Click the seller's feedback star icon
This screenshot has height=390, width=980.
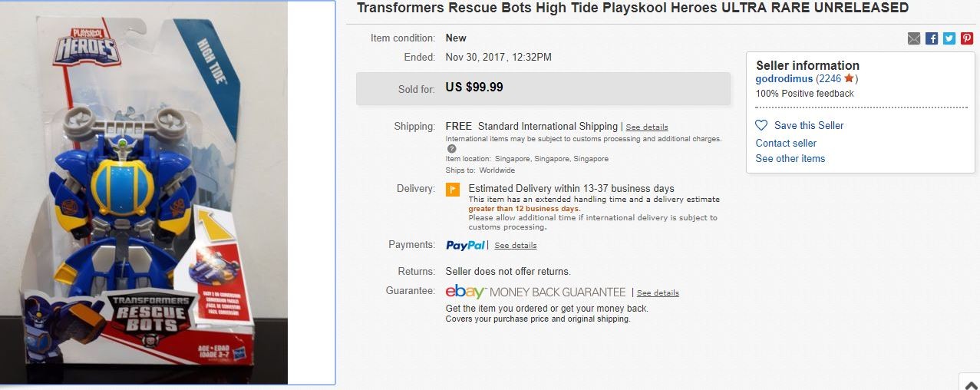point(849,78)
